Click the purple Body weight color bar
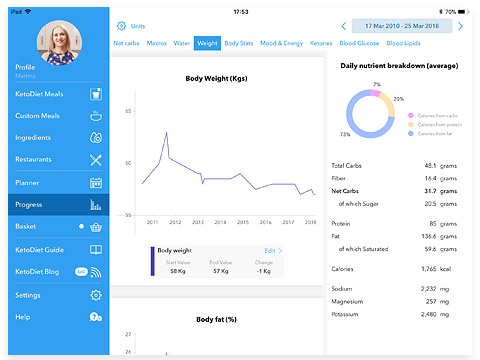Screen dimensions: 480x360 point(153,261)
